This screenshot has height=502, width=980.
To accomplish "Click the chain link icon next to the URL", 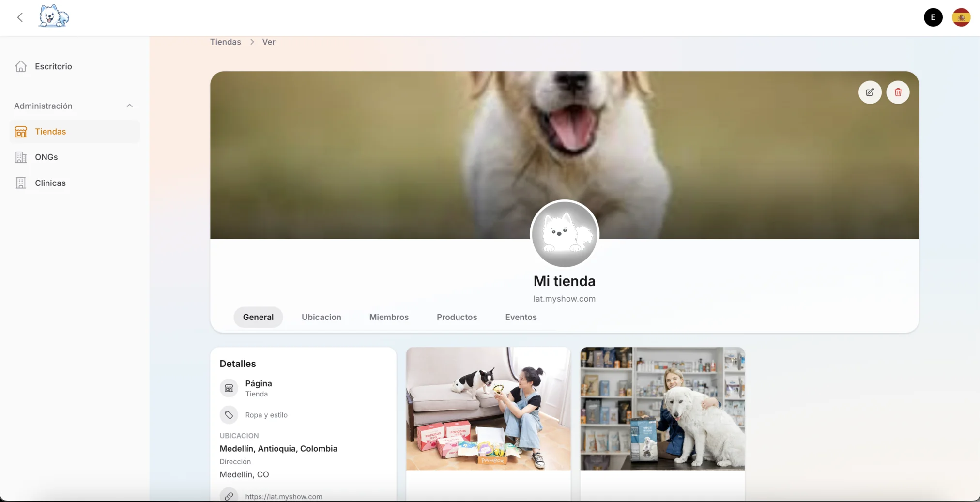I will point(229,496).
